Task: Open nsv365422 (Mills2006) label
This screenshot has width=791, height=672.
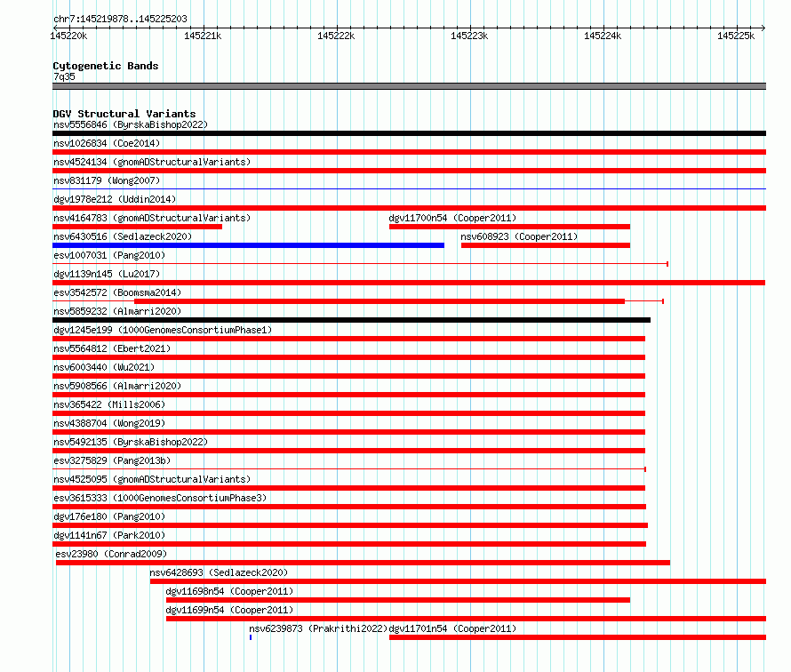Action: click(x=109, y=404)
